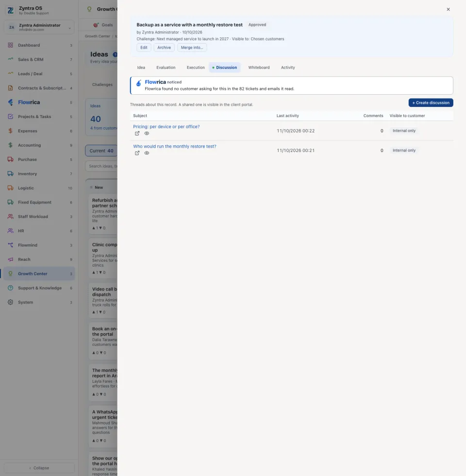Open the Reach megaphone icon
466x476 pixels.
tap(10, 259)
